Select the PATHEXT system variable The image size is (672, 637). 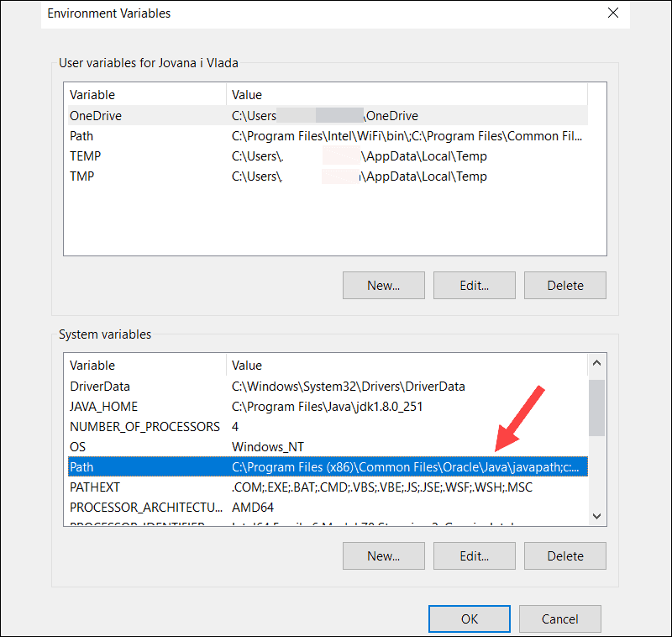pos(328,487)
